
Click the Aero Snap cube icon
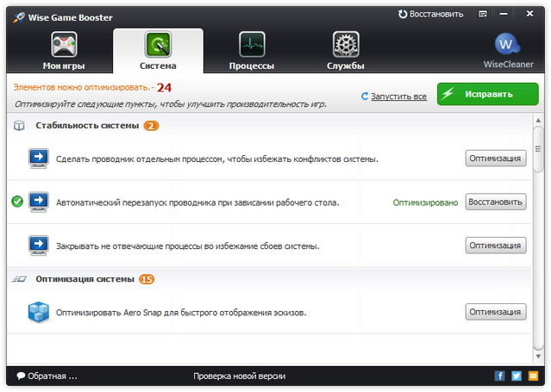[x=39, y=311]
